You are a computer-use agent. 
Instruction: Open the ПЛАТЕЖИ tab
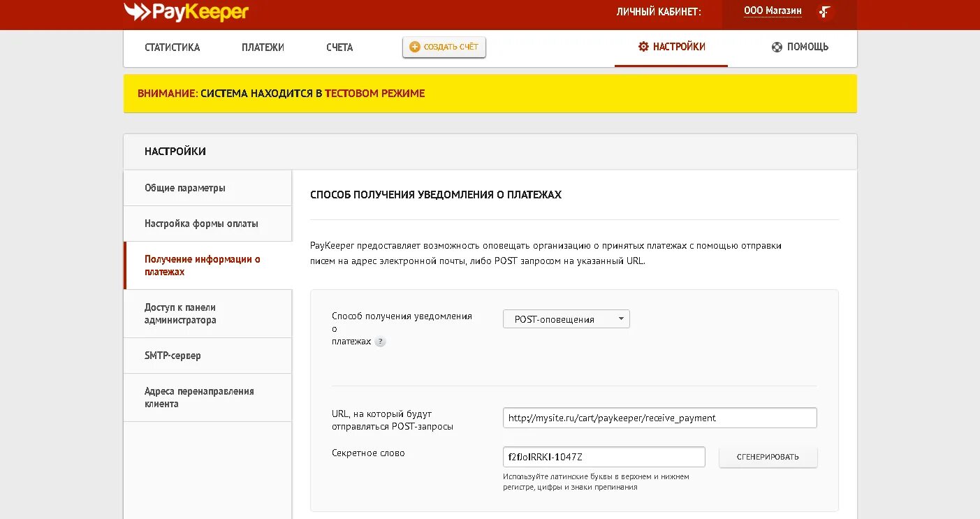[x=263, y=47]
